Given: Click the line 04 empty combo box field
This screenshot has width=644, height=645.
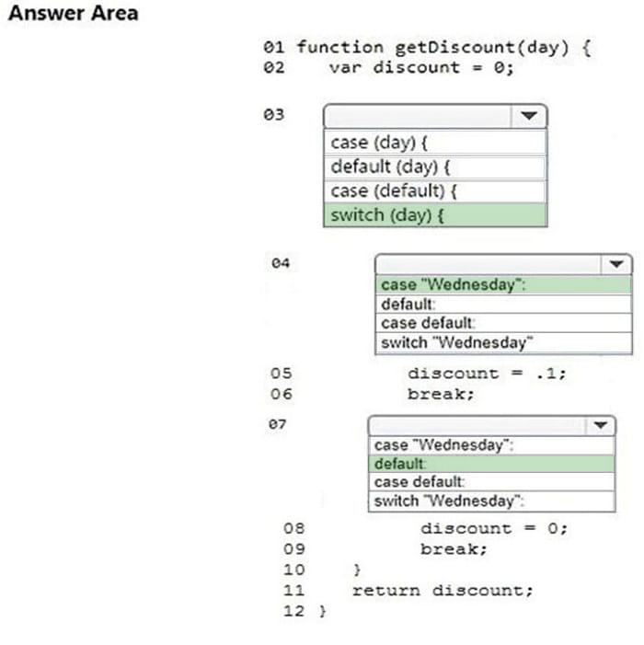Looking at the screenshot, I should (488, 264).
